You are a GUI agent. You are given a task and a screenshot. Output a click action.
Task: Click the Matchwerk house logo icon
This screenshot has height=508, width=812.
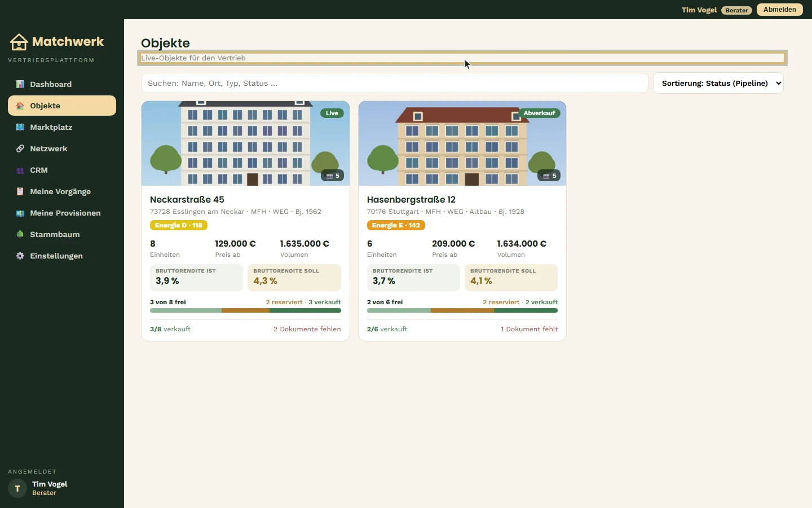[19, 42]
